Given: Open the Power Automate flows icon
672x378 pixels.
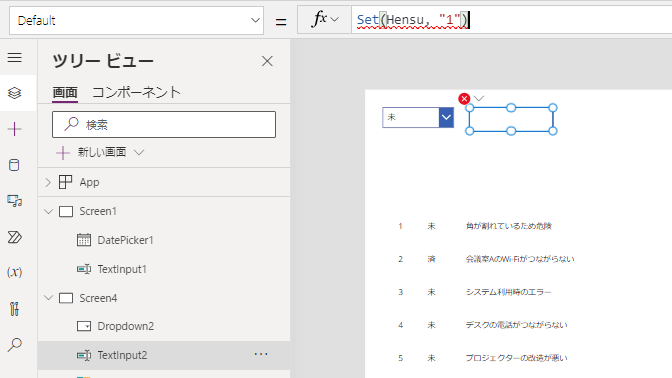Looking at the screenshot, I should (15, 237).
